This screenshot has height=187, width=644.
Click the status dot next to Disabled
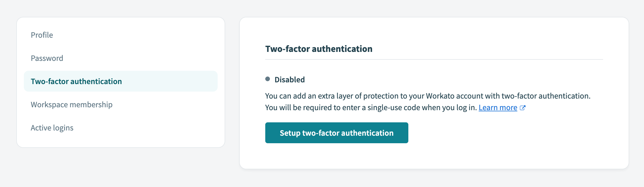(268, 79)
